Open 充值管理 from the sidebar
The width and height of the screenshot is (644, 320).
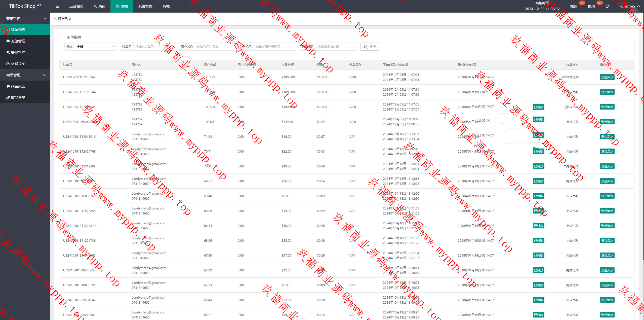[x=18, y=41]
